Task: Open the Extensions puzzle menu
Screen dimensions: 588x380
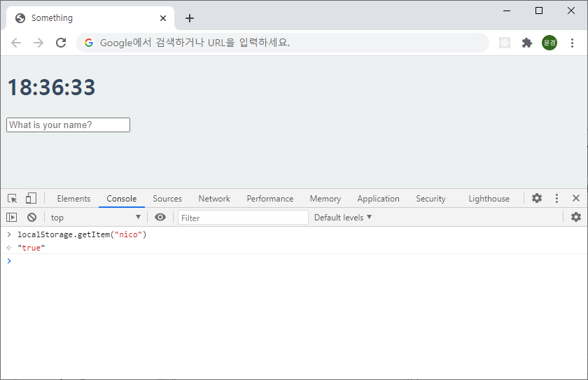Action: pyautogui.click(x=527, y=43)
